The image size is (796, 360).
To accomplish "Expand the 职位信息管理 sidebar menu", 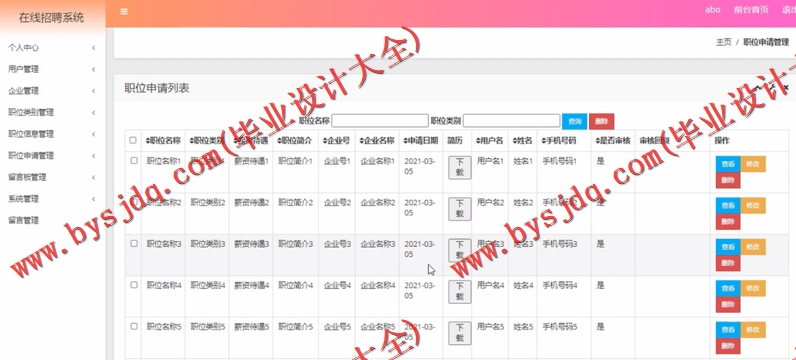I will (x=53, y=134).
